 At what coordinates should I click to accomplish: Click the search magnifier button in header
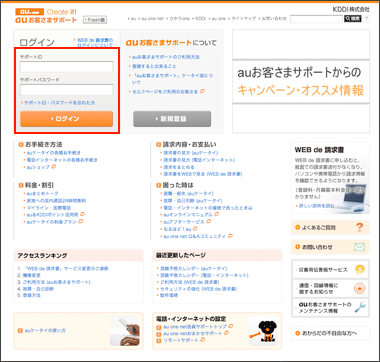coord(352,19)
